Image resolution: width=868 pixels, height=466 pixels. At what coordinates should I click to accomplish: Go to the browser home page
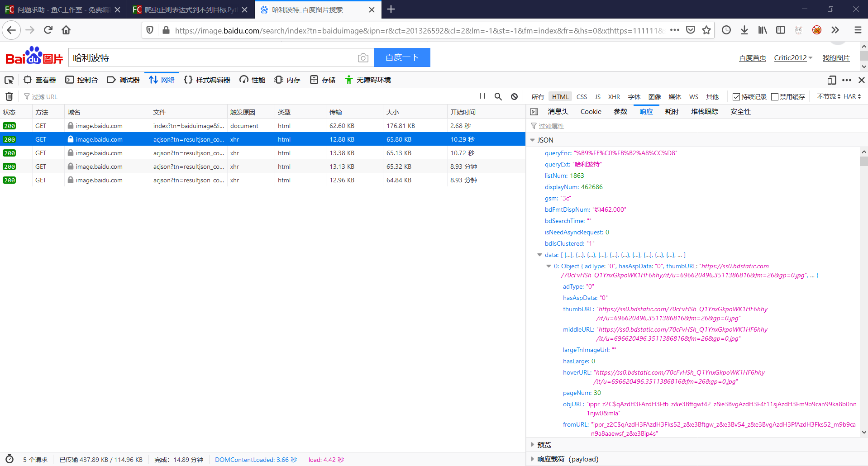point(66,30)
